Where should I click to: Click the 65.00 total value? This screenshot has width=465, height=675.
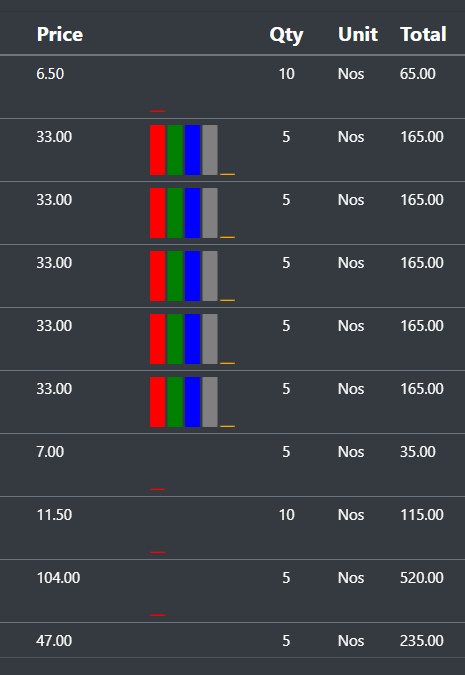tap(418, 74)
